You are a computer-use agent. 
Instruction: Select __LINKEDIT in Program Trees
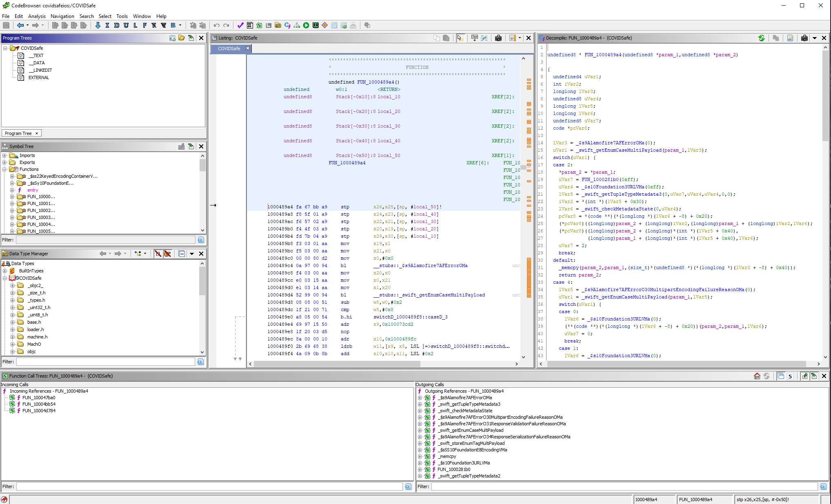click(40, 70)
